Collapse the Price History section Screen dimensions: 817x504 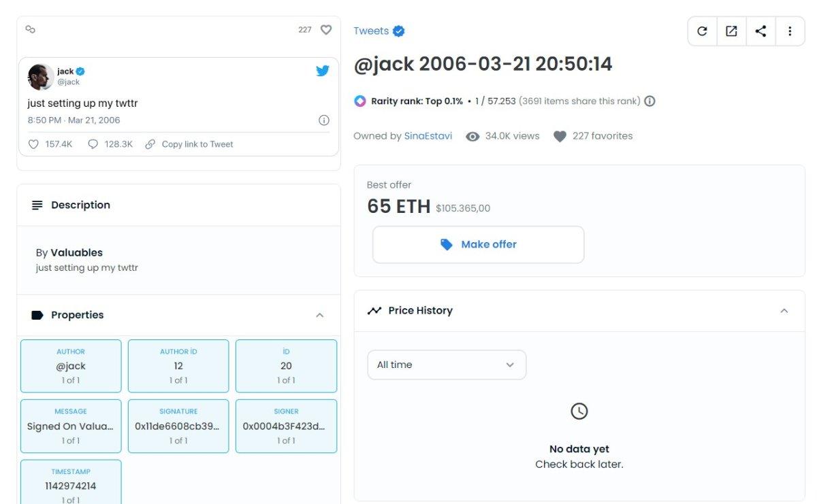click(784, 311)
